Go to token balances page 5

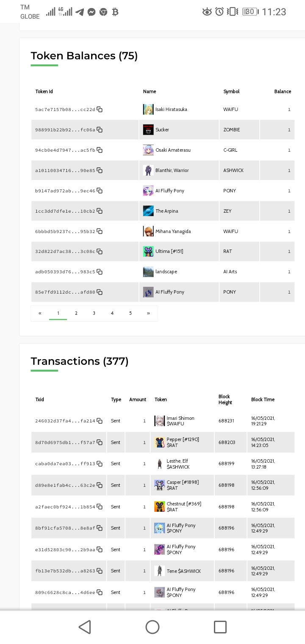tap(130, 313)
